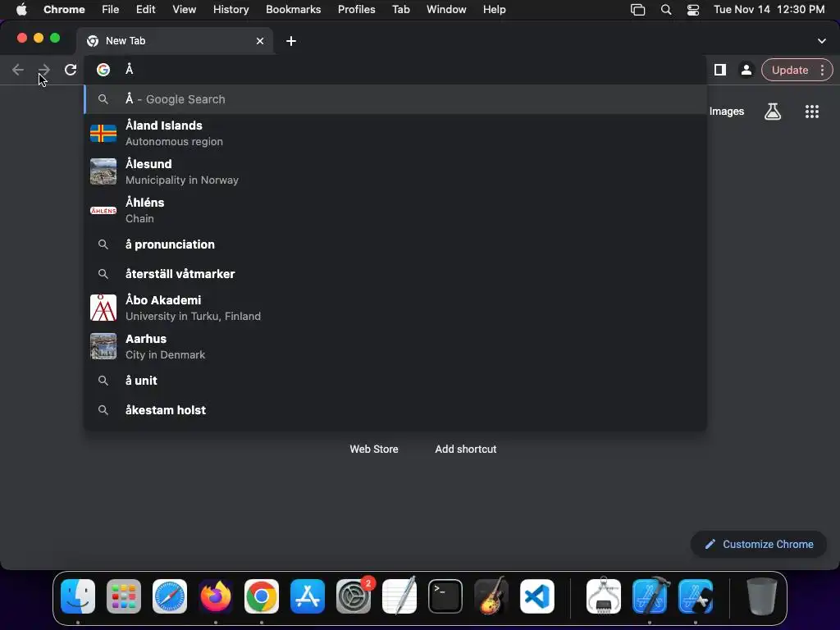Select the 'å unit' suggestion
Image resolution: width=840 pixels, height=630 pixels.
[395, 381]
